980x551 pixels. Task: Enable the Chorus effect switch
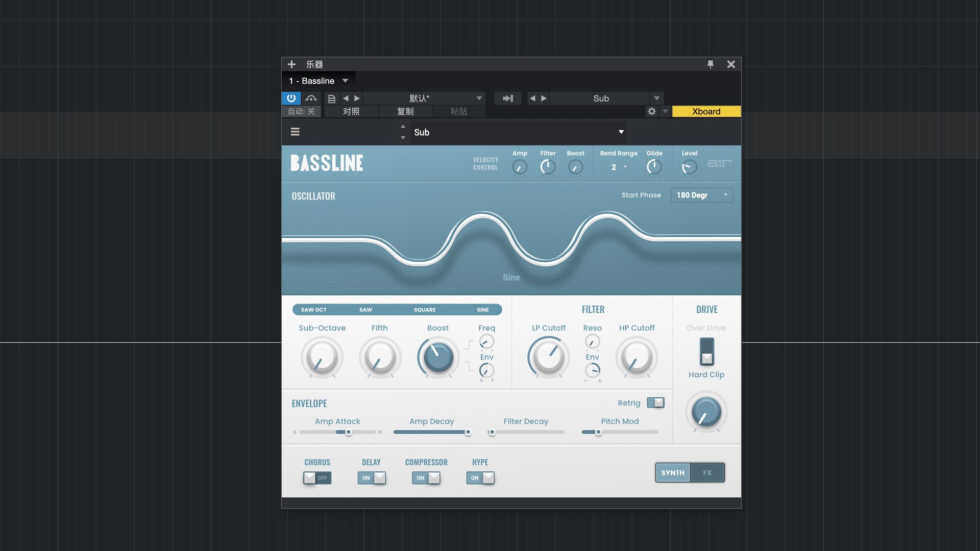(x=317, y=478)
